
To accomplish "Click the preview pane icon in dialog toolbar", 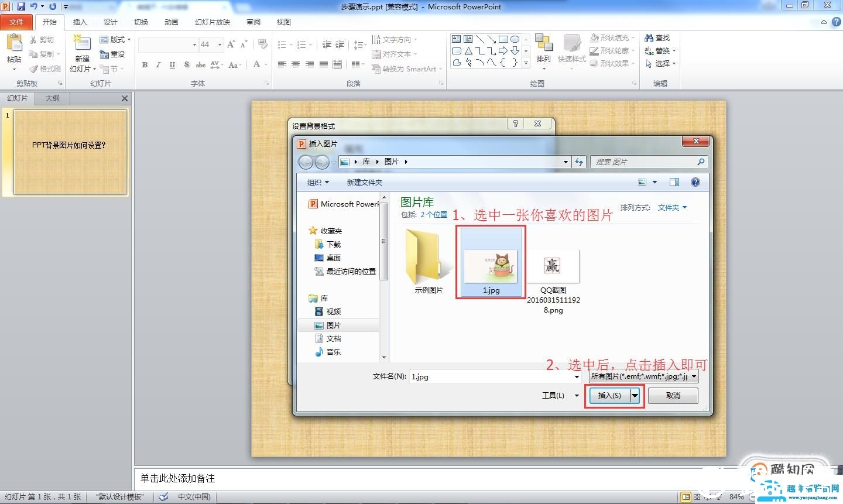I will pos(674,182).
